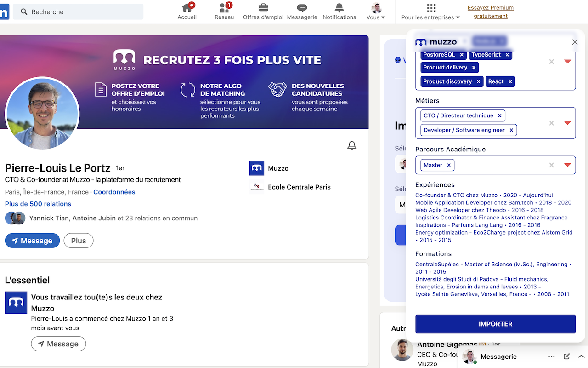
Task: Click the Ecole Centrale Paris school link
Action: 300,187
